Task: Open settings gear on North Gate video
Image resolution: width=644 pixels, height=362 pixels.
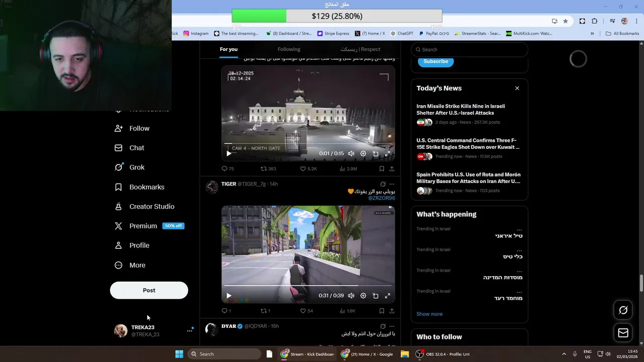Action: click(363, 153)
